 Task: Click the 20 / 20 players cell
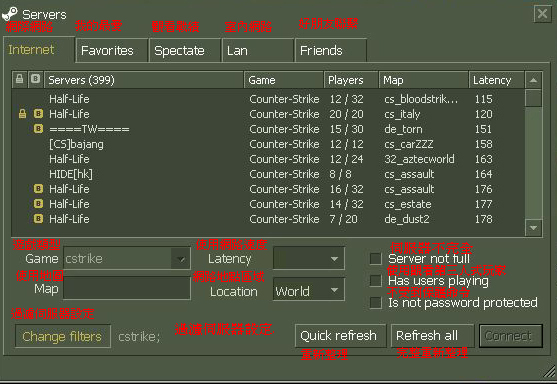pyautogui.click(x=346, y=114)
